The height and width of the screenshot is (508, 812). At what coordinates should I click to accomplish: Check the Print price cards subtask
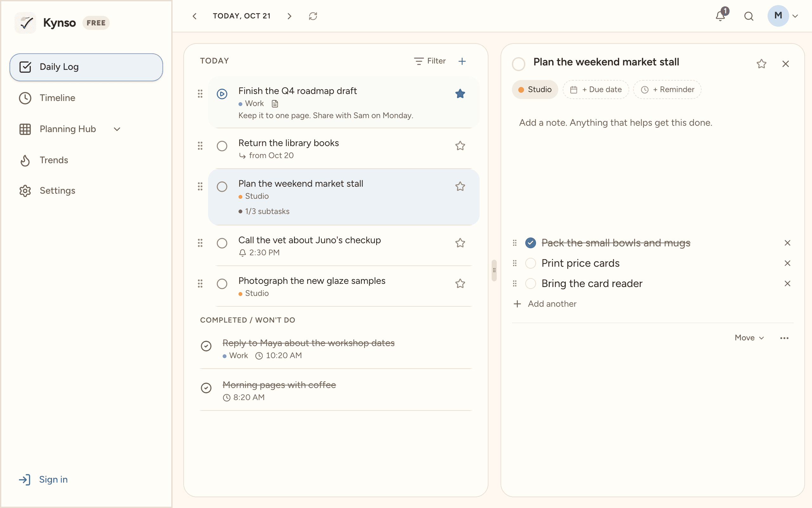click(530, 263)
